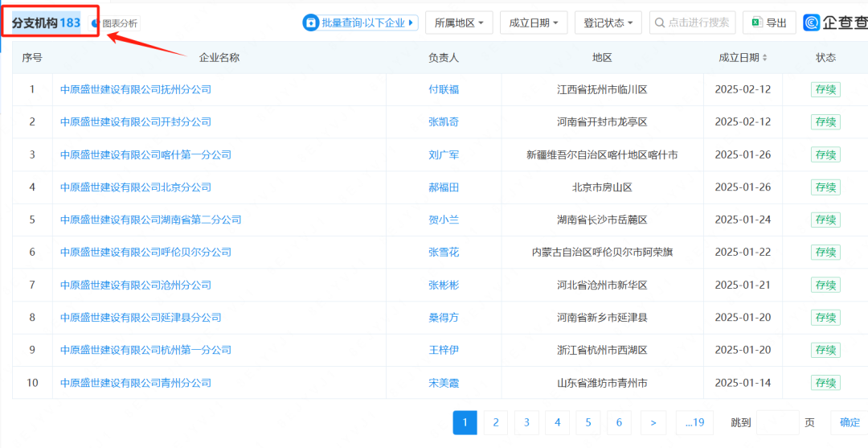Go to page 6
The height and width of the screenshot is (448, 868).
[619, 422]
